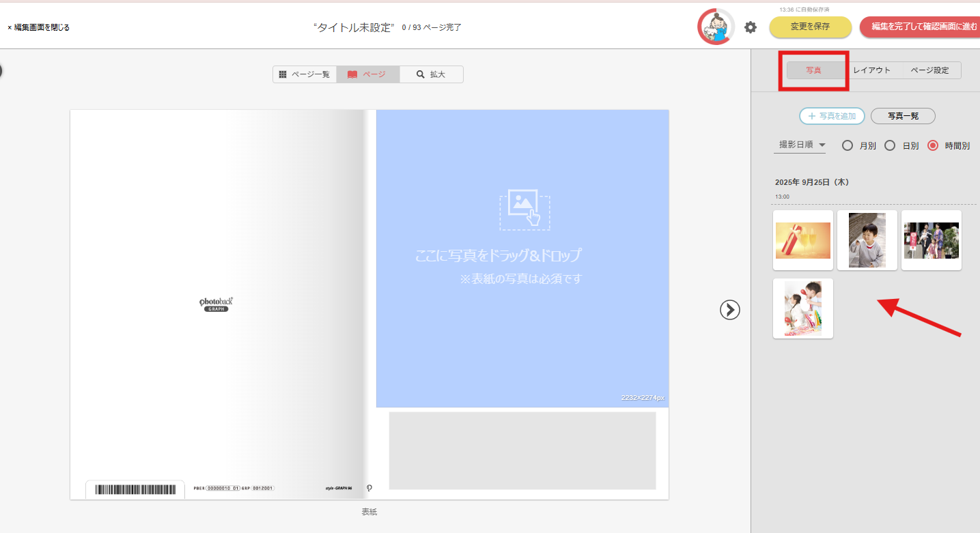
Task: Open the 拡大 zoom view
Action: coord(431,74)
